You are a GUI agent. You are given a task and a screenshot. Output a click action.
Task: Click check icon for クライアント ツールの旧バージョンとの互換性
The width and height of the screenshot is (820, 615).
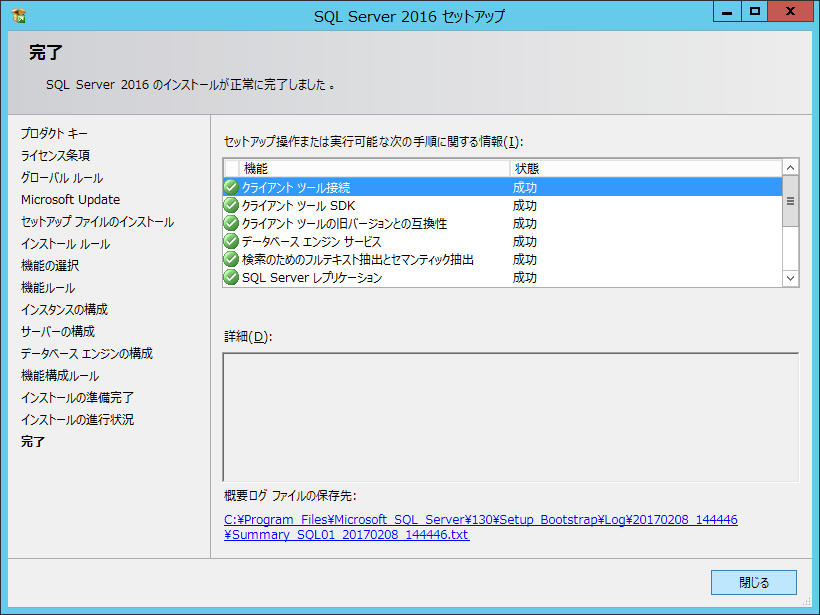[x=231, y=223]
